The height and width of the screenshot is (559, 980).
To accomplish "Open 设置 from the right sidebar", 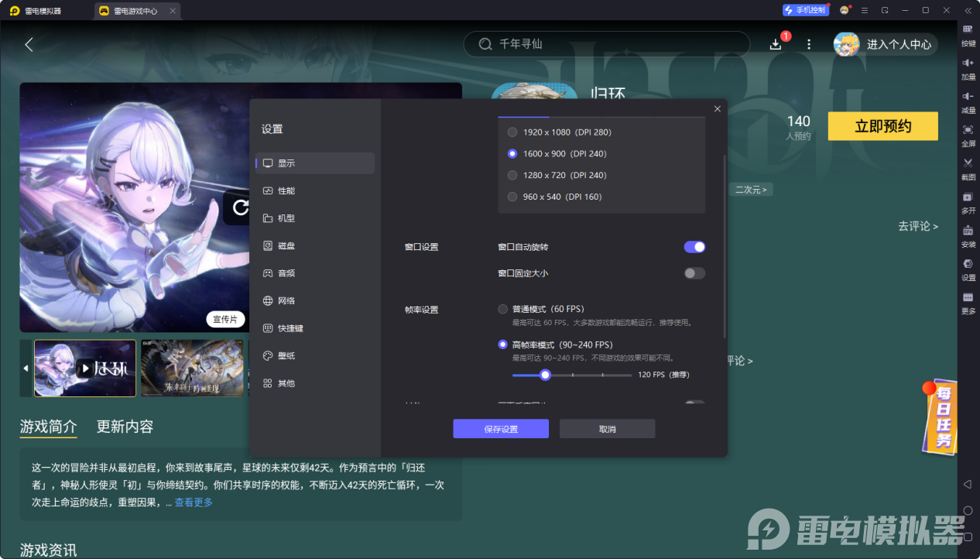I will (x=968, y=269).
